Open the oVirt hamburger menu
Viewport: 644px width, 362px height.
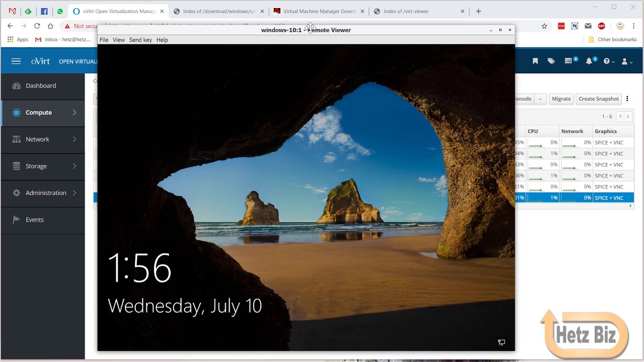pyautogui.click(x=16, y=61)
